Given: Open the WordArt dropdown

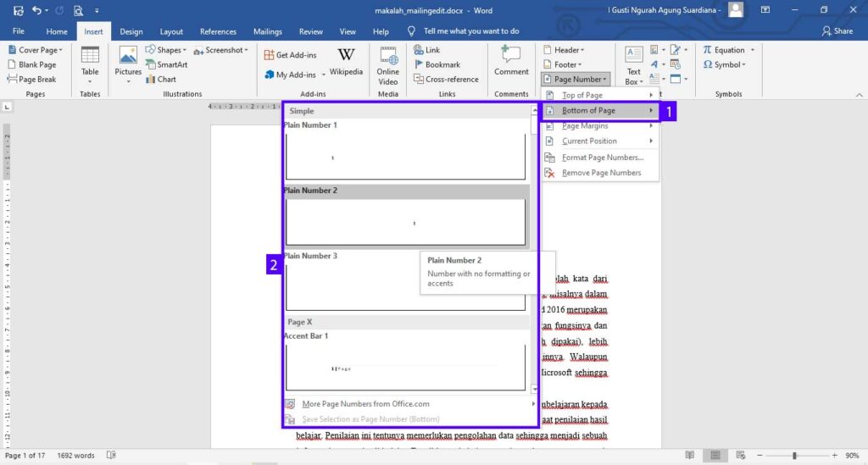Looking at the screenshot, I should pos(657,64).
